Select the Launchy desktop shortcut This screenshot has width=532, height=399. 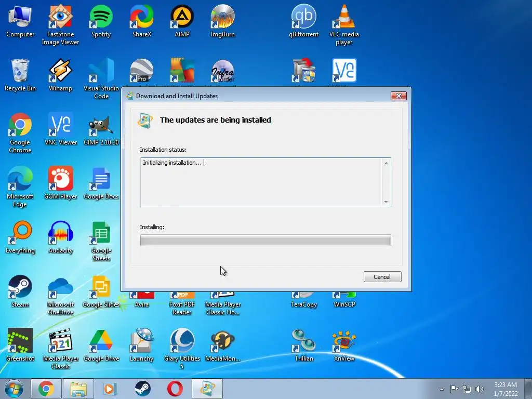(141, 345)
